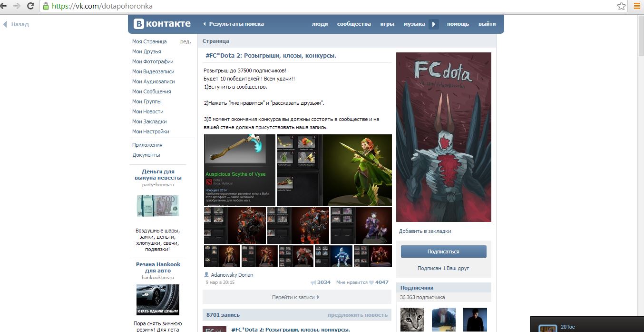Image resolution: width=644 pixels, height=332 pixels.
Task: Click Подписан 1 Ваш друг link
Action: point(443,268)
